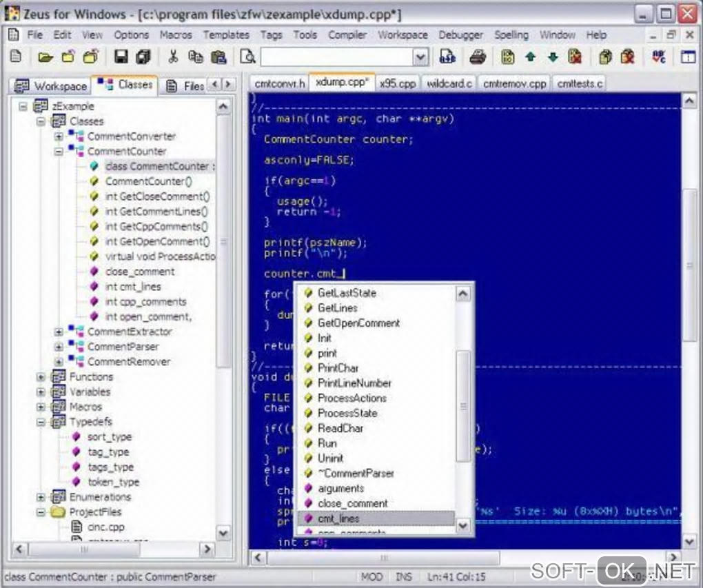703x588 pixels.
Task: Select cinc.cpp under ProjectFiles
Action: 106,527
